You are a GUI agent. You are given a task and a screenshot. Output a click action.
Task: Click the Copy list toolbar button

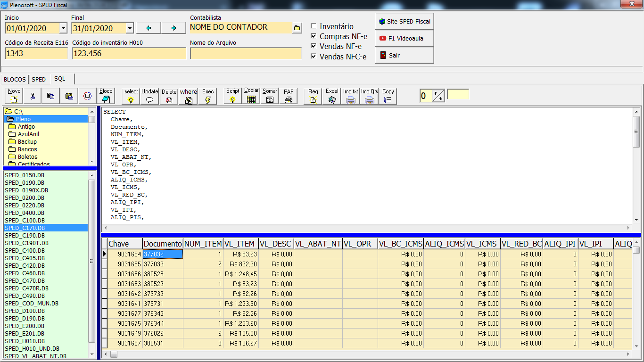tap(388, 96)
